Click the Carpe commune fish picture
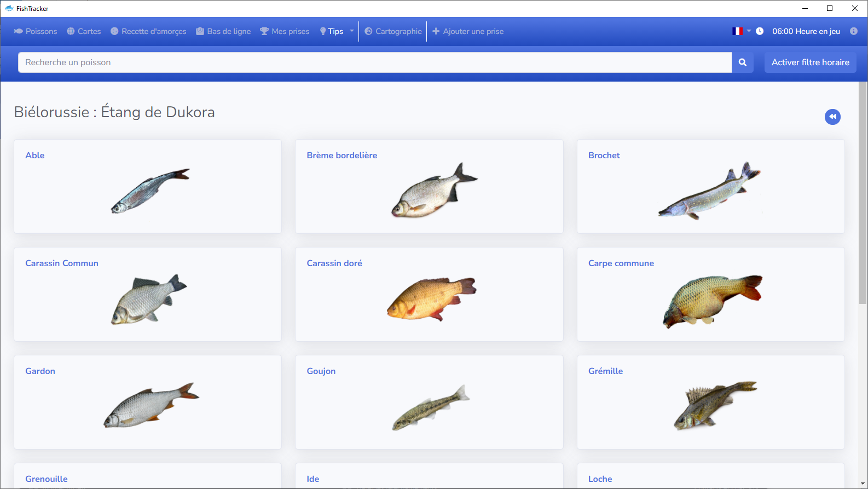The image size is (868, 489). tap(713, 302)
